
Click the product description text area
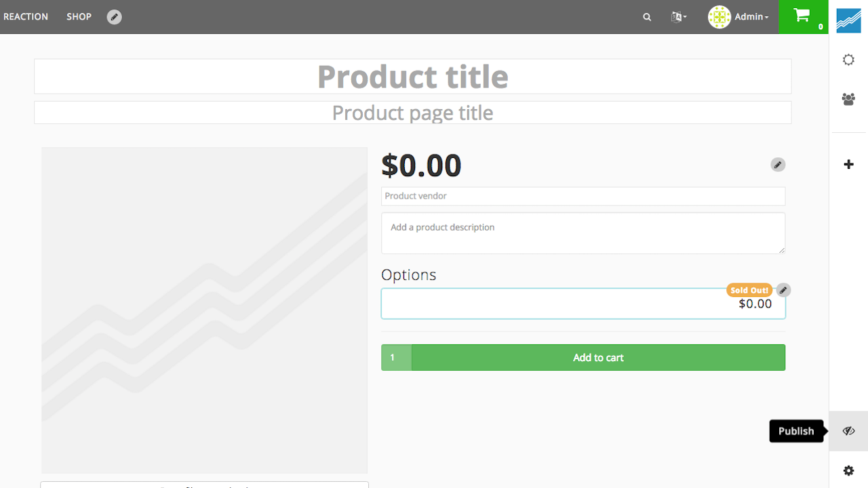[583, 233]
